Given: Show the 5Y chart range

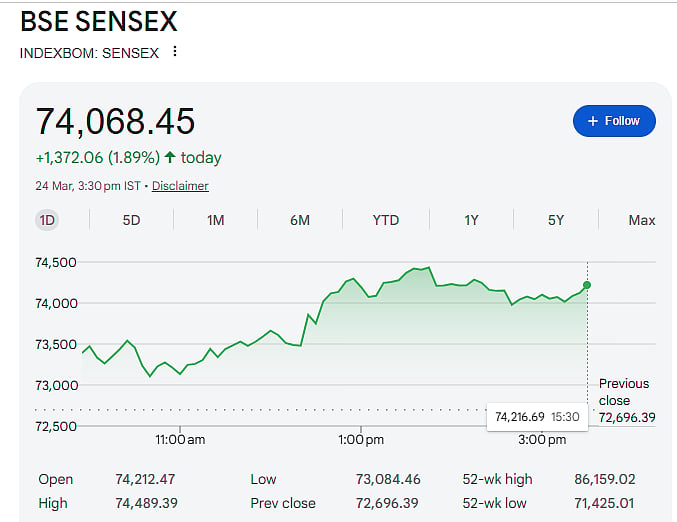Looking at the screenshot, I should [x=556, y=220].
